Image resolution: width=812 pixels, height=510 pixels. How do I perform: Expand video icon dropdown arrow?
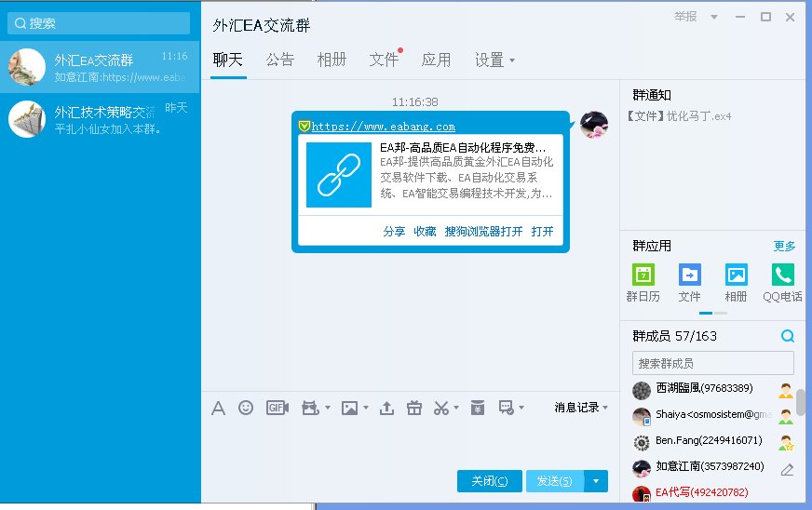point(327,408)
